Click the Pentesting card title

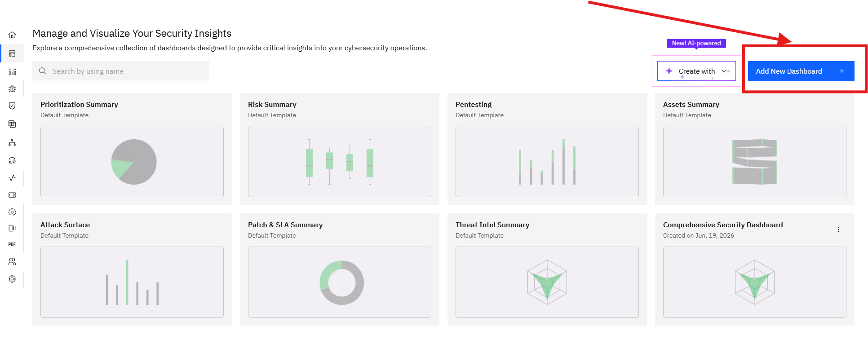[474, 104]
